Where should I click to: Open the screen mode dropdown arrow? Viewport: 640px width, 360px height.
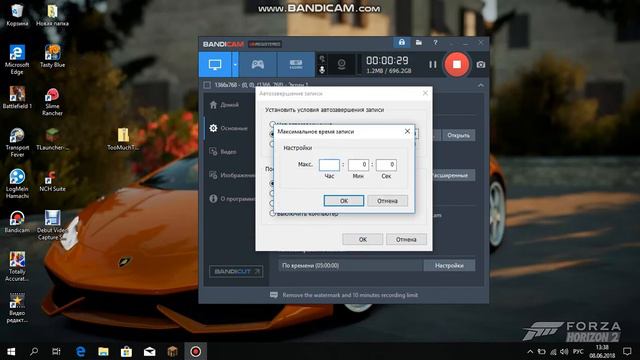click(235, 64)
